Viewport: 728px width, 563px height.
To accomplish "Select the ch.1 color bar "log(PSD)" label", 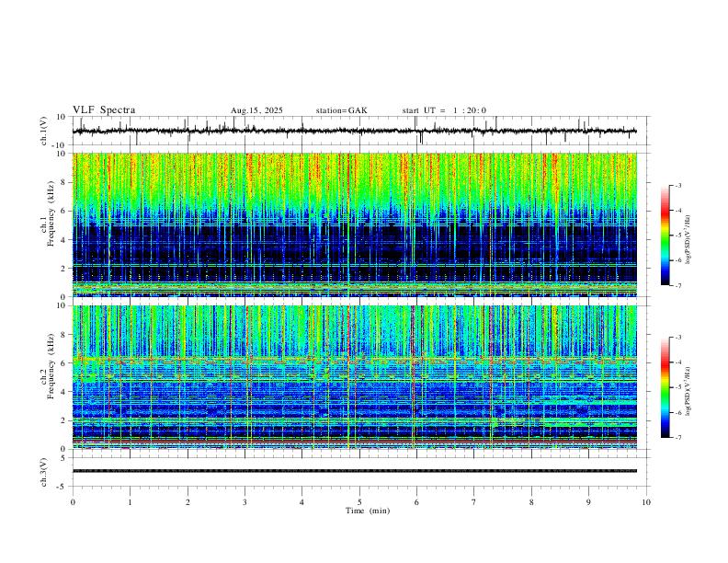I will (x=688, y=239).
